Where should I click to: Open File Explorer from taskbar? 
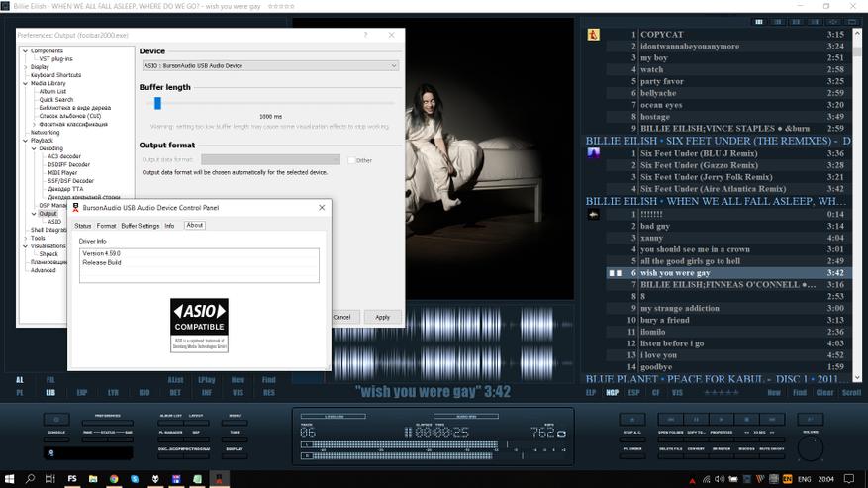tap(93, 479)
